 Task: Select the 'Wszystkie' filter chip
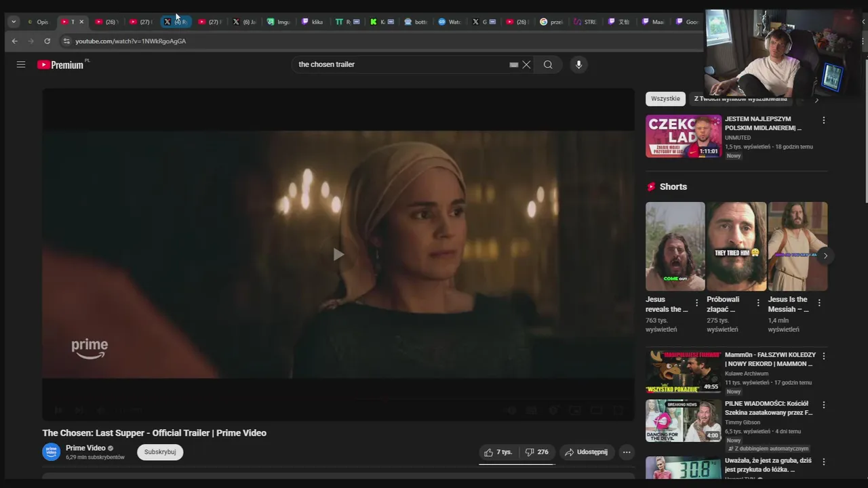coord(665,99)
